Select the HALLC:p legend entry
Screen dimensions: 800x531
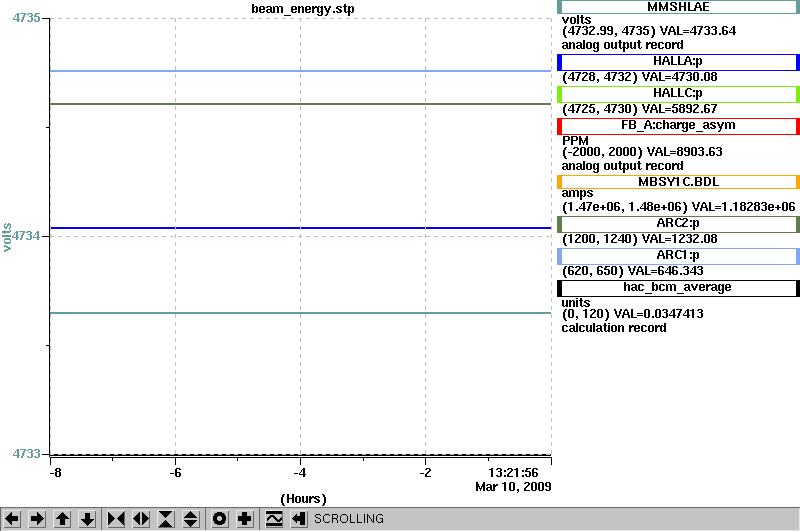[678, 94]
